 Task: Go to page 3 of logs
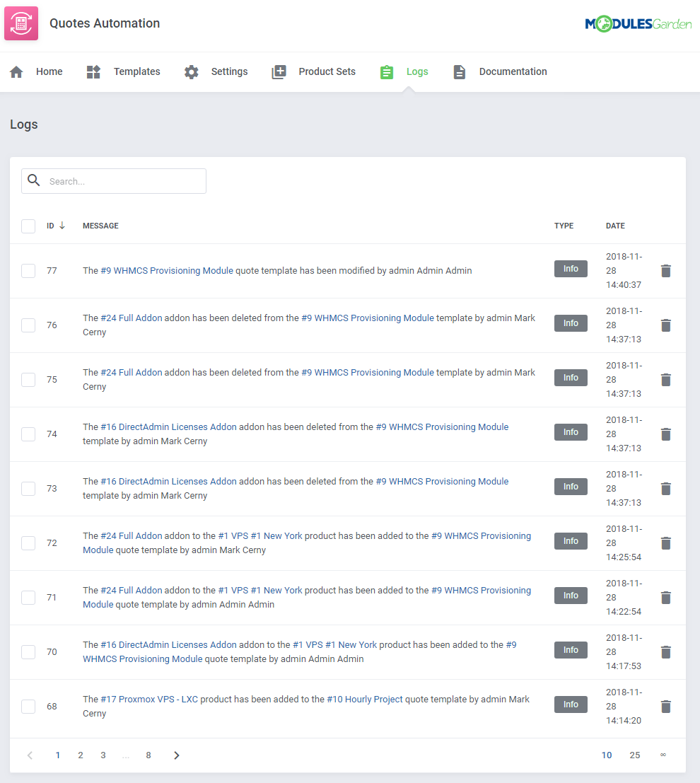tap(103, 755)
